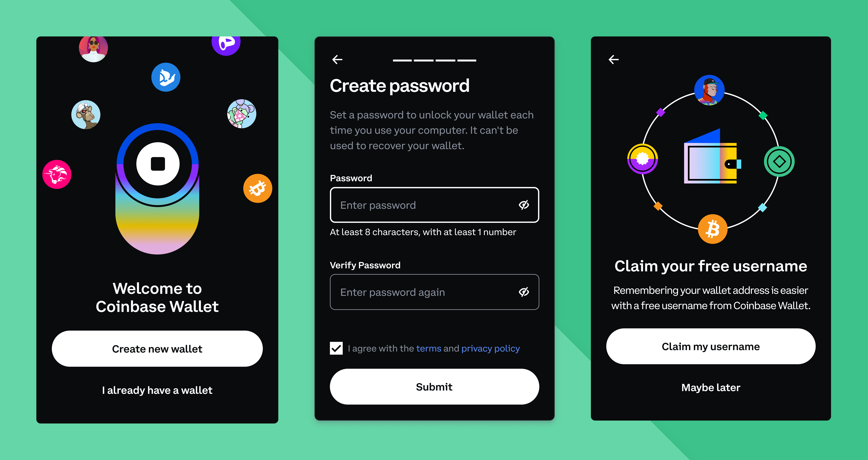
Task: Click progress indicator dashes at top
Action: [434, 59]
